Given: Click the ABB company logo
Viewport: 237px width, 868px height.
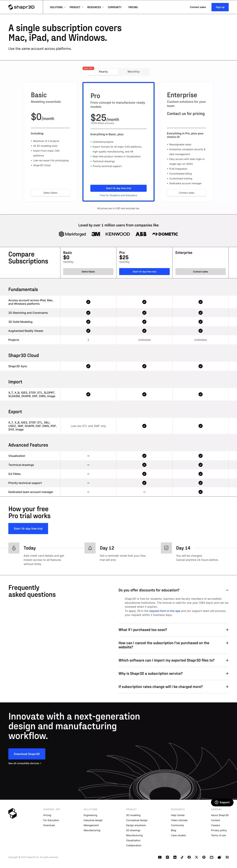Looking at the screenshot, I should pos(141,234).
